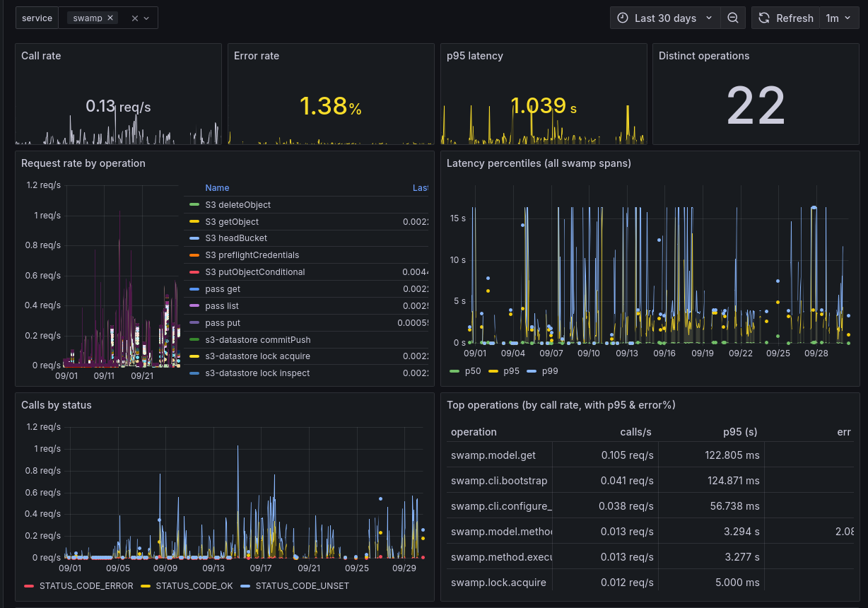Image resolution: width=868 pixels, height=608 pixels.
Task: Click the clock icon in time picker
Action: coord(623,18)
